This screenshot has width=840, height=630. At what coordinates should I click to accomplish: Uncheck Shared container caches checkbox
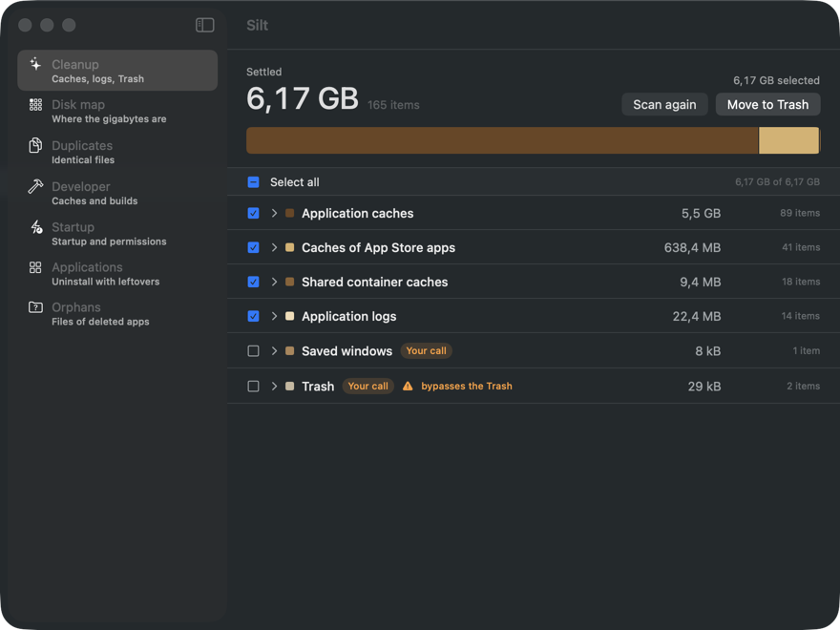[x=253, y=282]
